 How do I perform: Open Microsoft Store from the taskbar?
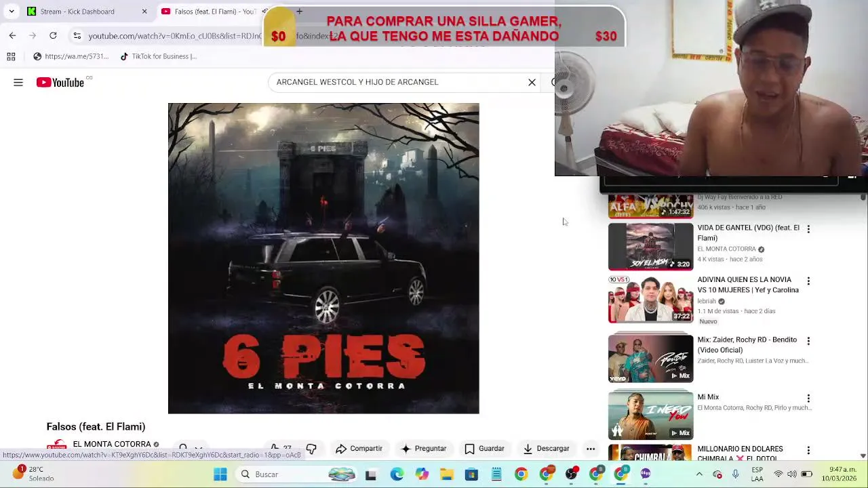point(471,474)
